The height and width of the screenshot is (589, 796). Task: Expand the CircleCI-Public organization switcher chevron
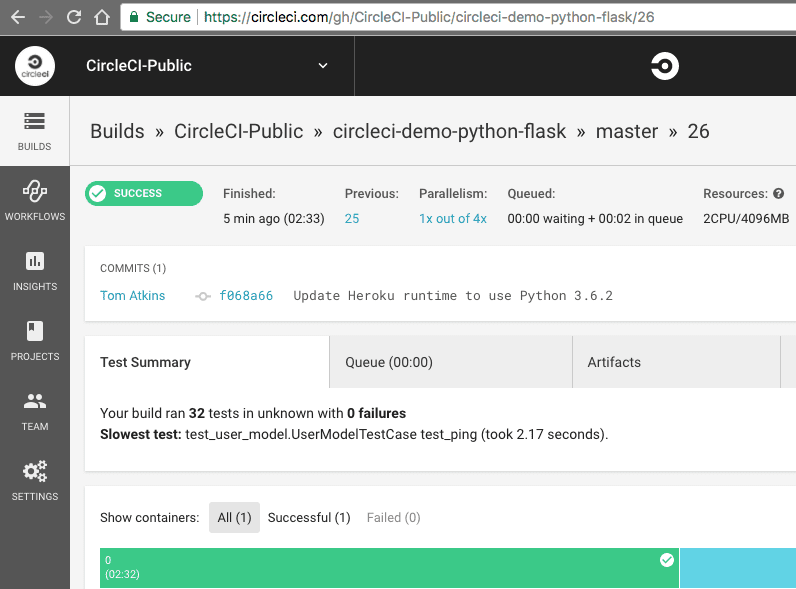pyautogui.click(x=323, y=66)
